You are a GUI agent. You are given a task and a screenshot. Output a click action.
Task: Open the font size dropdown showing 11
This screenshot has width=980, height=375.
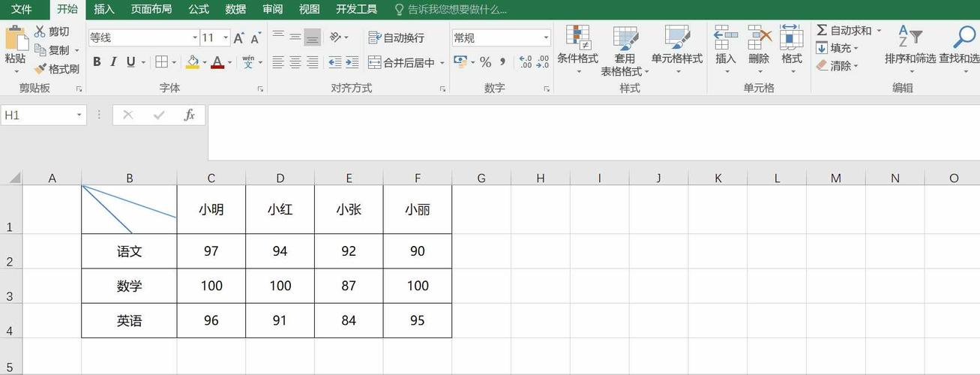pyautogui.click(x=224, y=37)
